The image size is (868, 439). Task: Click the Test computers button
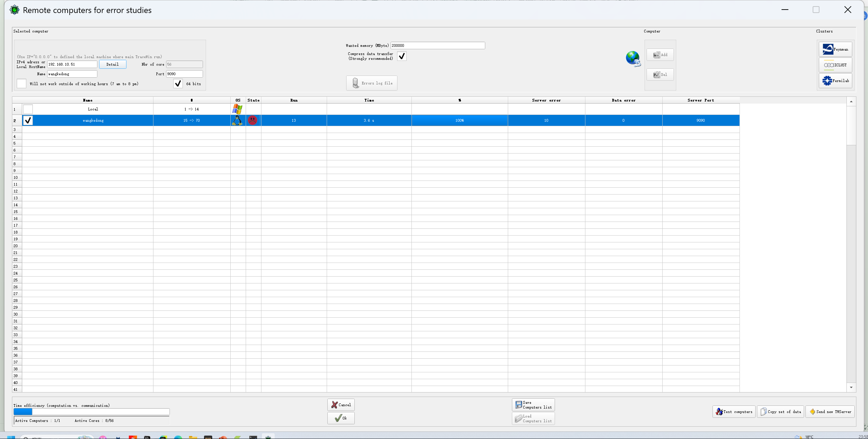tap(734, 412)
